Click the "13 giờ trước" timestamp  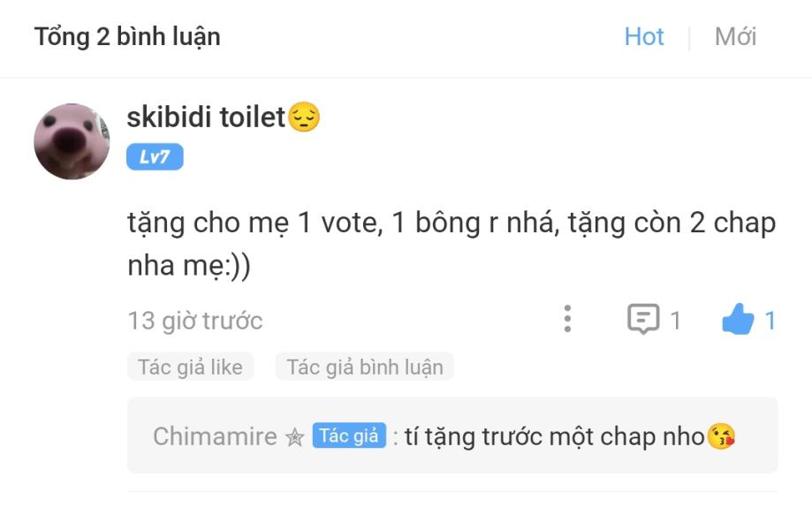tap(194, 320)
